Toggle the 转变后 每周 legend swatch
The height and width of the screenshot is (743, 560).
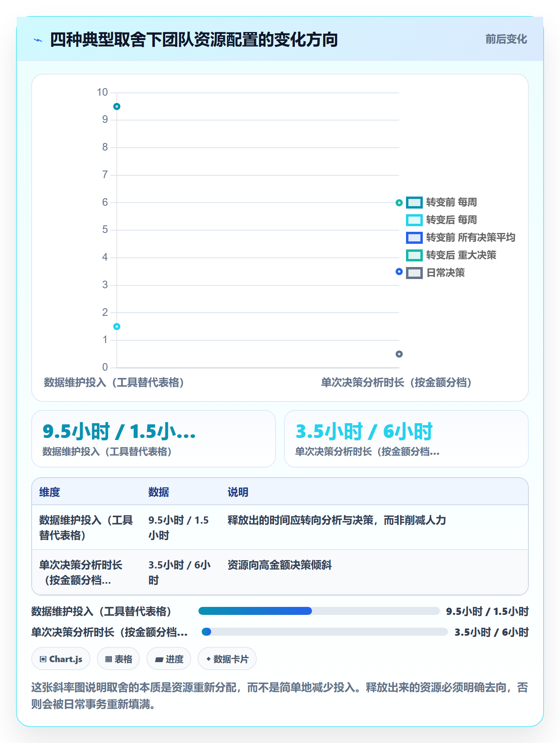414,220
